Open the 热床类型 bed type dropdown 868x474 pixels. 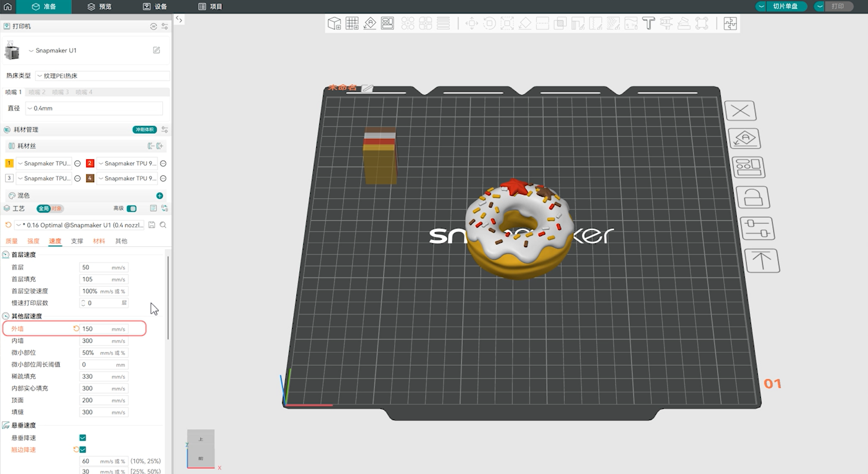(x=102, y=76)
